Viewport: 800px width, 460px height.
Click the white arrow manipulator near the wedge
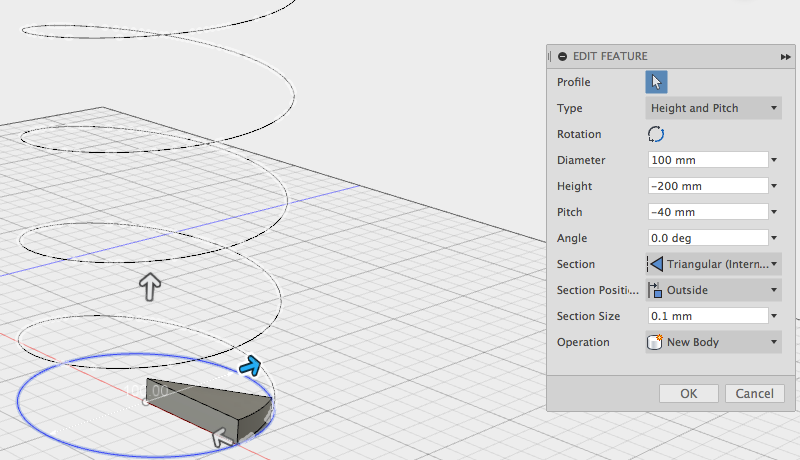pos(222,438)
